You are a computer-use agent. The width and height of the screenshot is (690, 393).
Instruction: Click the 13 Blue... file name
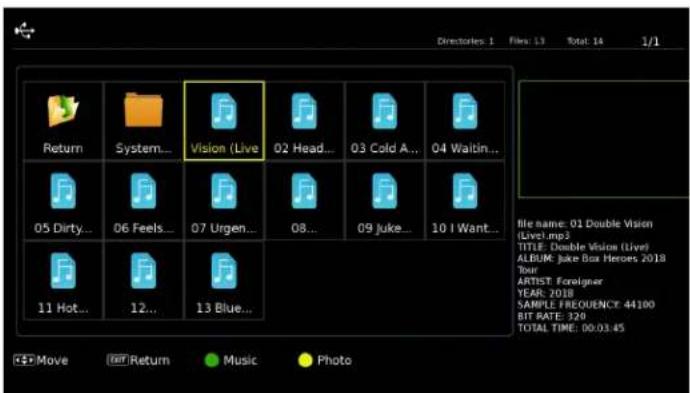[x=224, y=308]
